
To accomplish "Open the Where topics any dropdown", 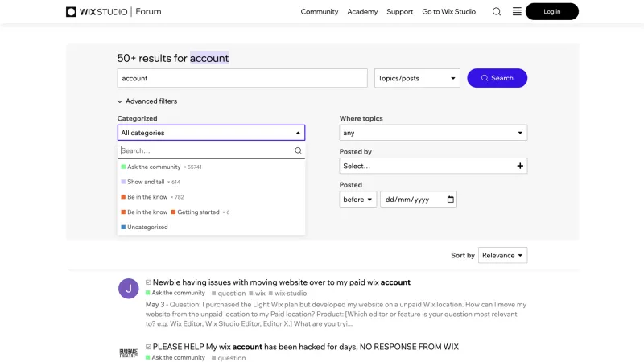I will tap(433, 133).
